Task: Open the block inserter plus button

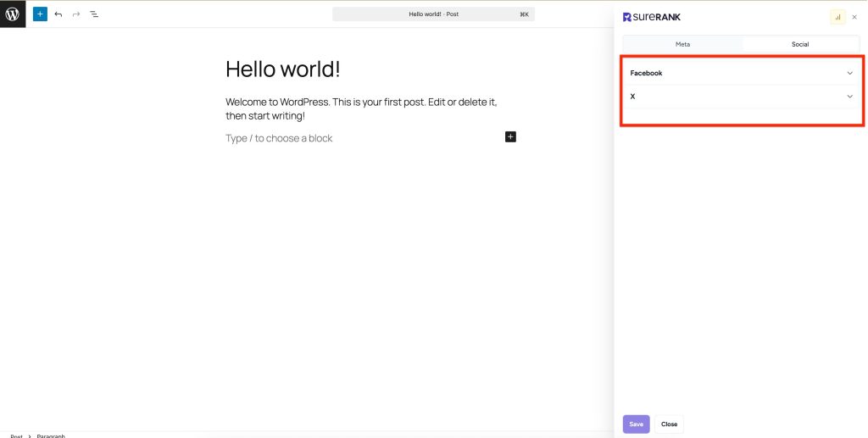Action: click(x=40, y=14)
